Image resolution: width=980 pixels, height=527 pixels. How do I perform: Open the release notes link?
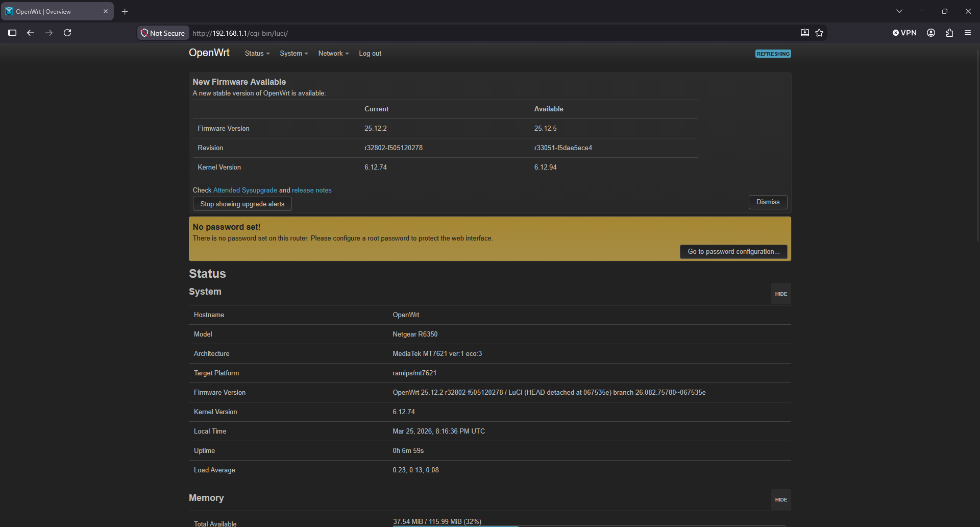[x=312, y=190]
